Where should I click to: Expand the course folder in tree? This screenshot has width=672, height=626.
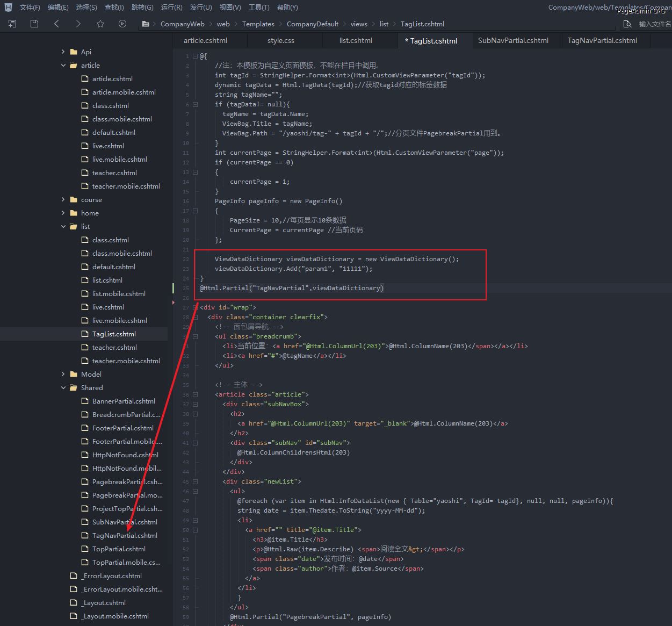pos(63,199)
